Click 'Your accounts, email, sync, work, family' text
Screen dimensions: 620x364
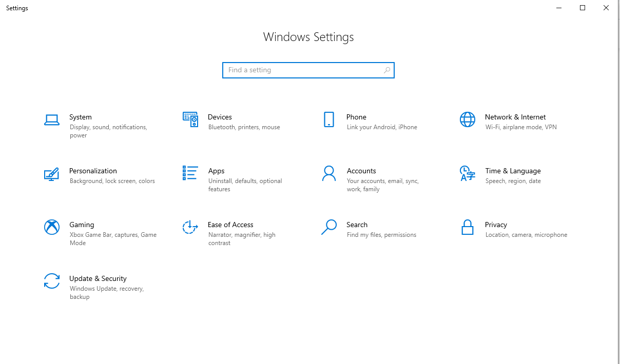click(383, 185)
